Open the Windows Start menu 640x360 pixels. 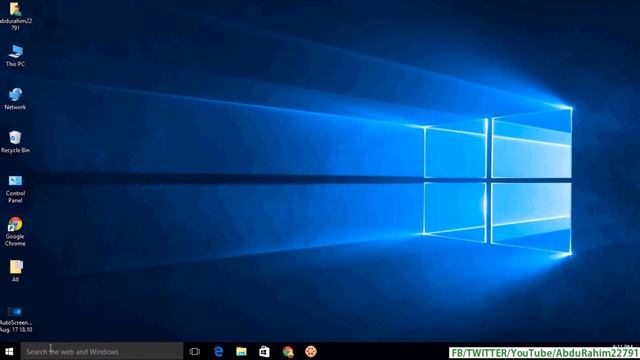click(x=9, y=351)
